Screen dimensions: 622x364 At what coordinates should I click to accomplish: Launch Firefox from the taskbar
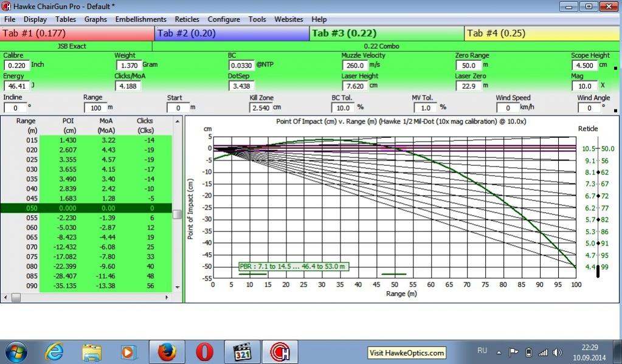click(x=167, y=352)
